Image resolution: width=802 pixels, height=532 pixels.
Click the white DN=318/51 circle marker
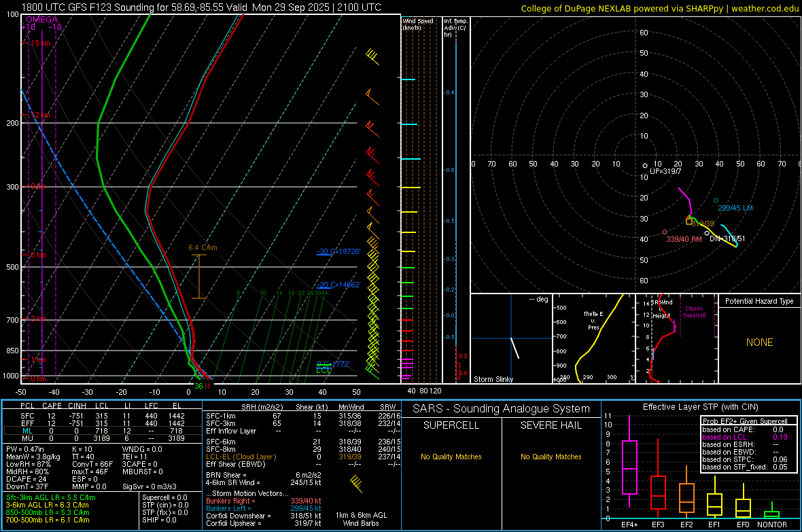(707, 233)
